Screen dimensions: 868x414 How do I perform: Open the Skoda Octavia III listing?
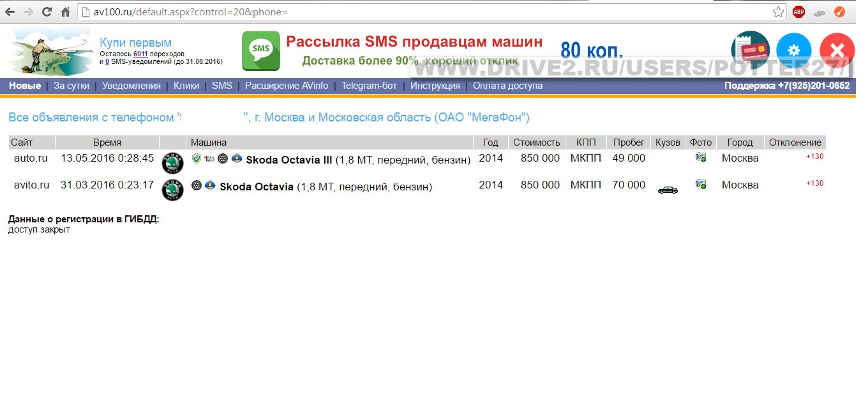[x=289, y=160]
